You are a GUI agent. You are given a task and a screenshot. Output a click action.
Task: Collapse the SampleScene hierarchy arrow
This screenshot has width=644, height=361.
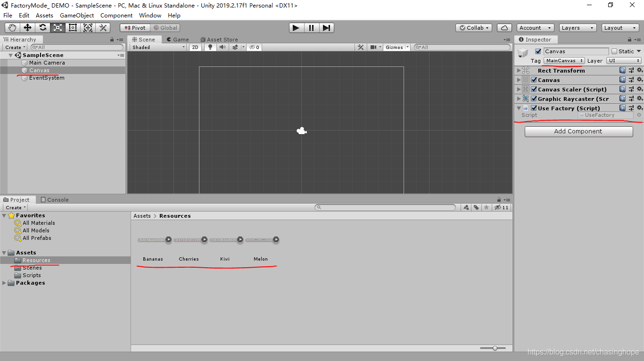[11, 55]
